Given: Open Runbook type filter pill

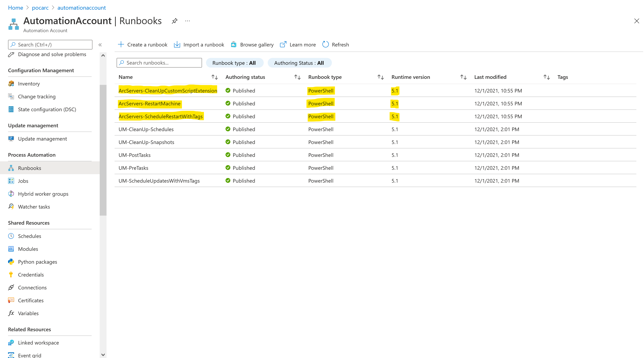Looking at the screenshot, I should (234, 63).
